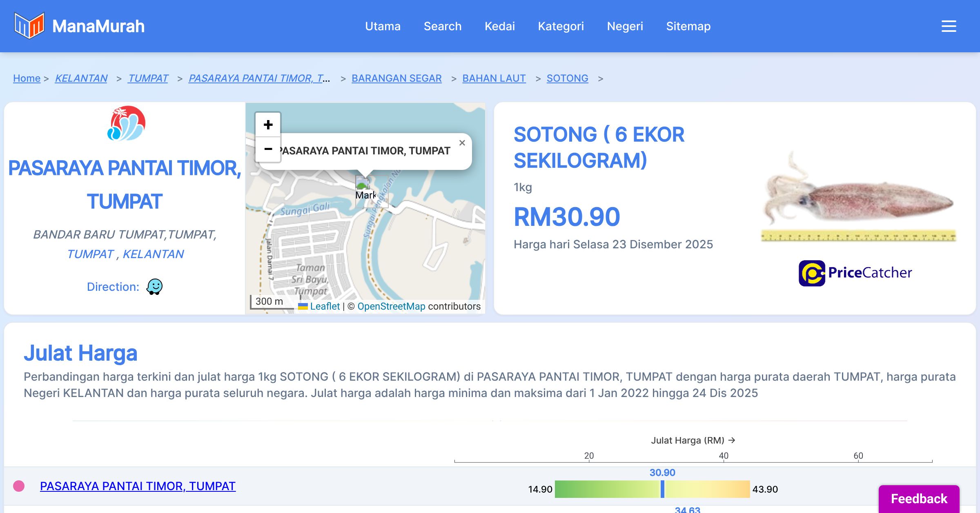Image resolution: width=980 pixels, height=513 pixels.
Task: Click SOTONG breadcrumb link
Action: pyautogui.click(x=567, y=78)
